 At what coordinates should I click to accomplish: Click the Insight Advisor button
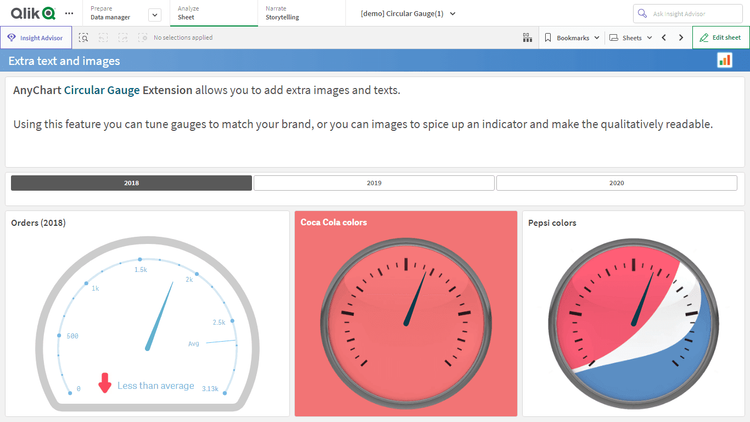tap(36, 37)
